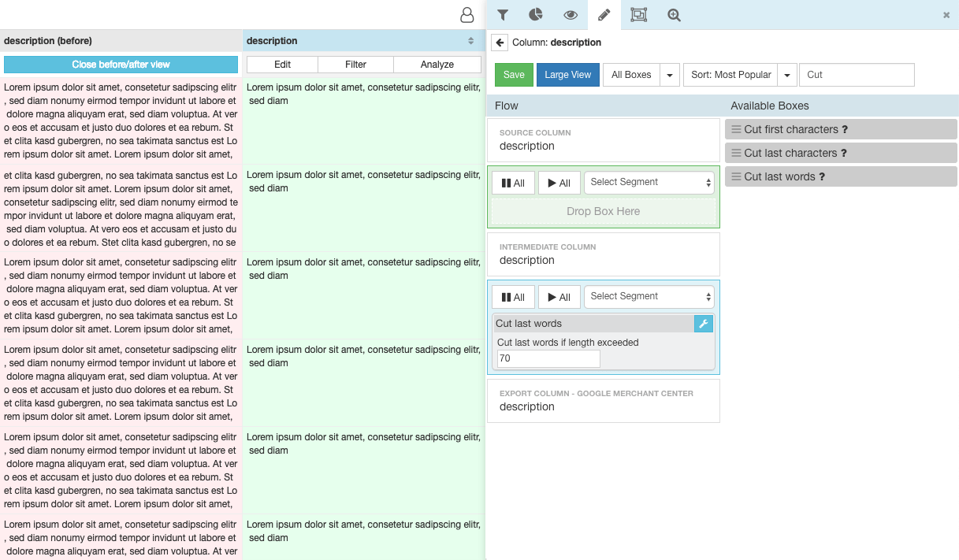
Task: Pause all in the blue Cut last words step
Action: coord(513,297)
